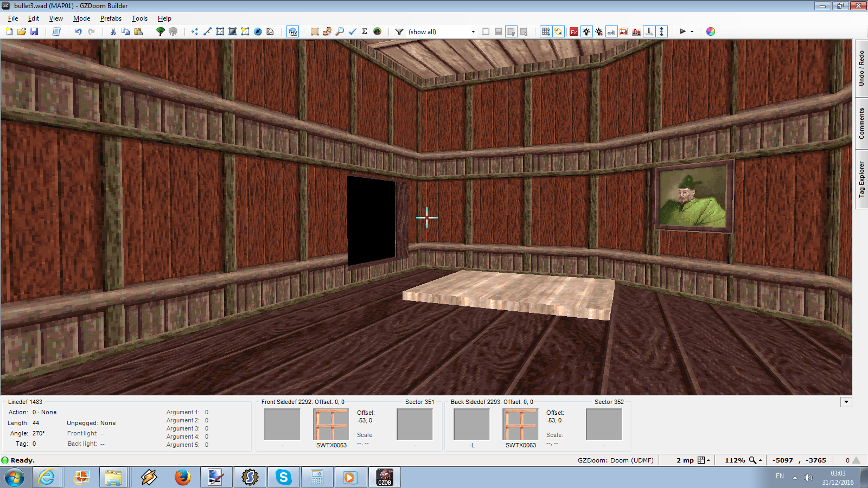Toggle vertical gravity arrows button

pyautogui.click(x=661, y=31)
